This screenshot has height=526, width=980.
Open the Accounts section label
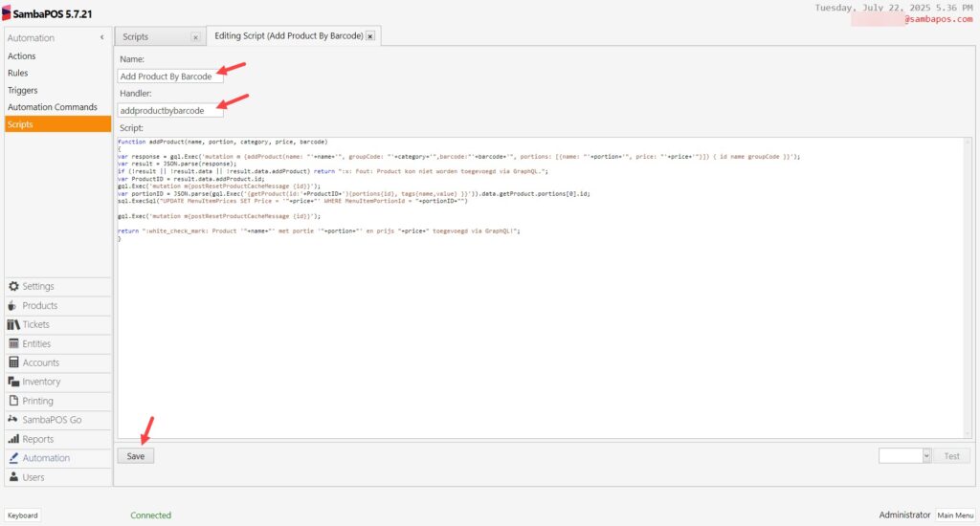40,362
